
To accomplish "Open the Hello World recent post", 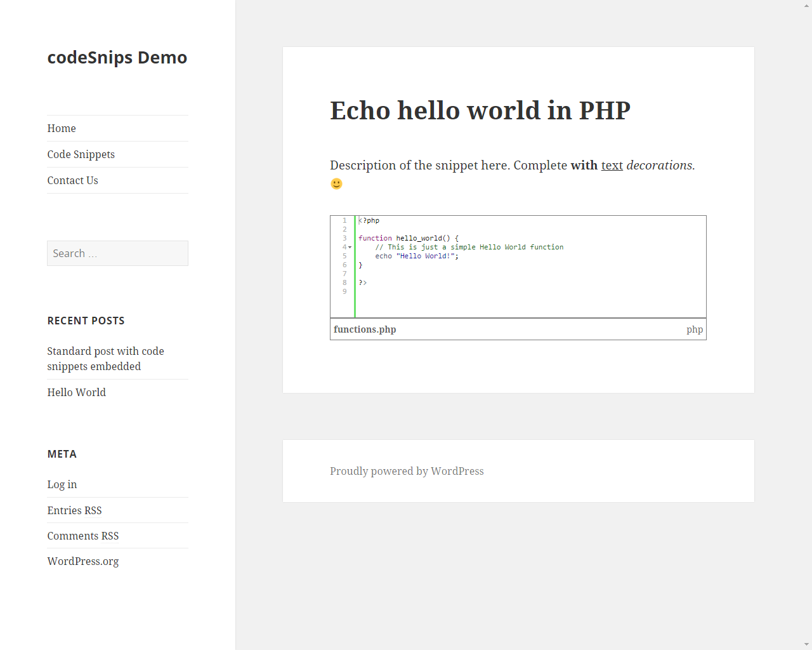I will tap(77, 392).
